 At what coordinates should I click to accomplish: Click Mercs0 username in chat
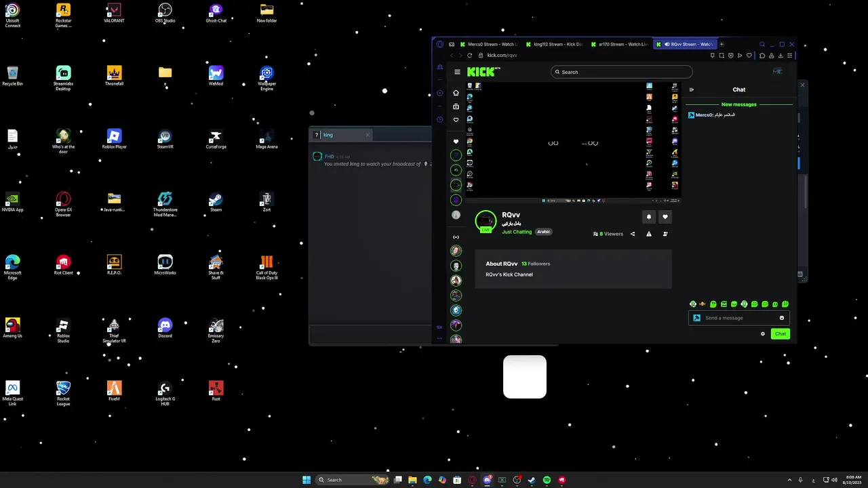(704, 115)
